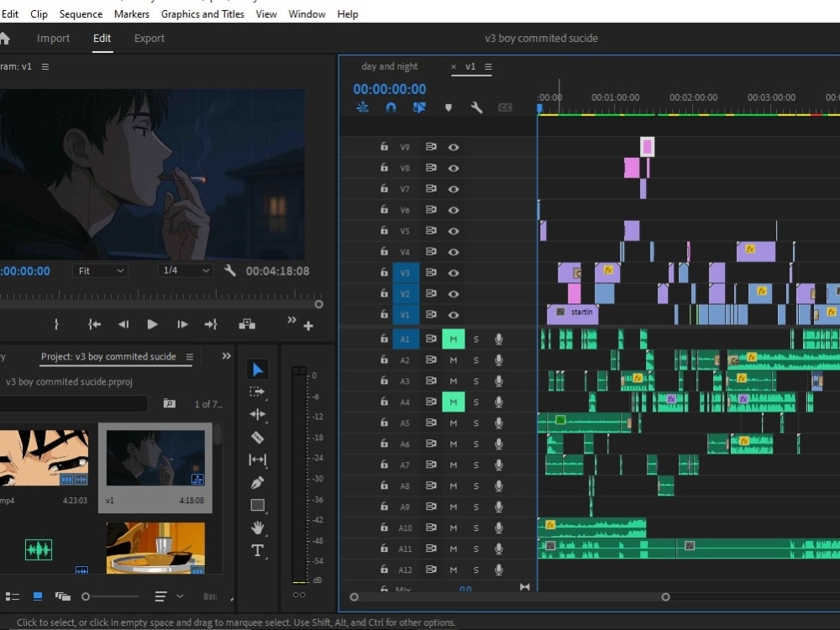
Task: Switch project panel to freeform view
Action: pyautogui.click(x=63, y=596)
